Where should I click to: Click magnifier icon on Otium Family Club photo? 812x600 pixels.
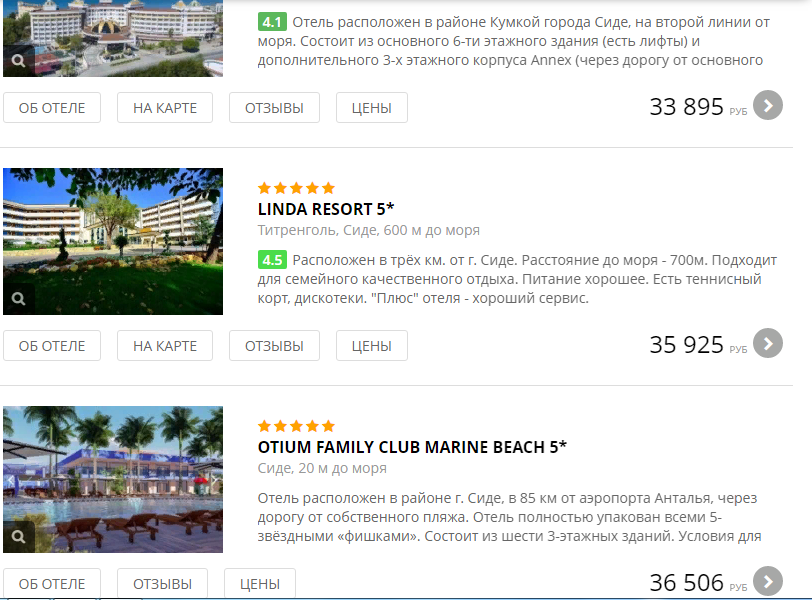19,537
